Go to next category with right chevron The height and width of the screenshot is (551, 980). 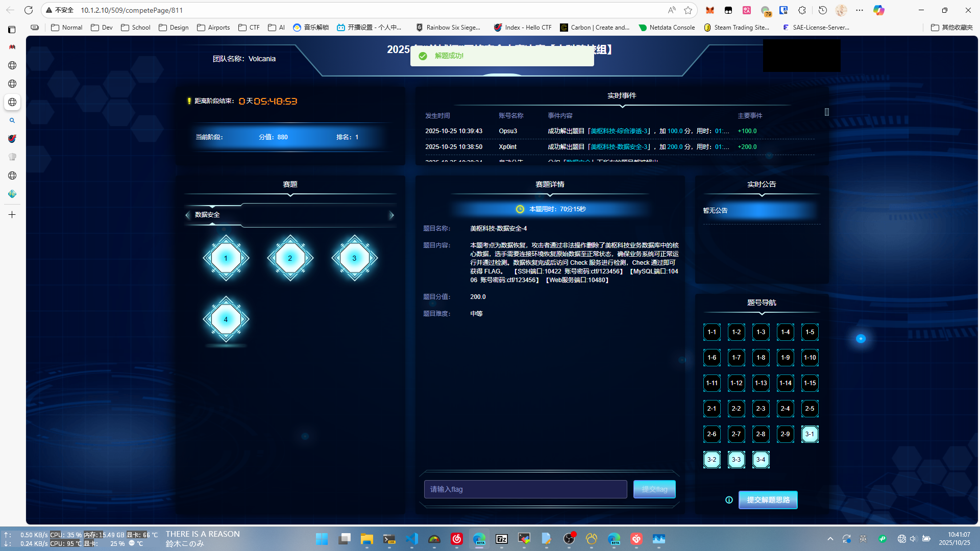click(x=391, y=215)
